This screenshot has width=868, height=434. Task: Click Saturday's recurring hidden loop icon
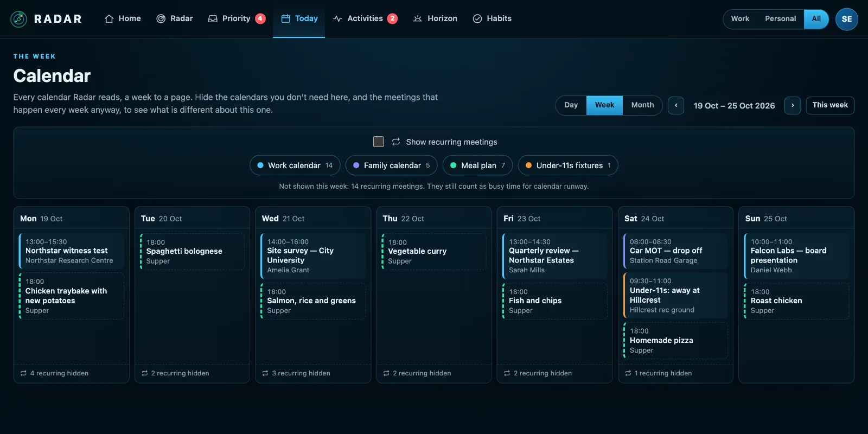(628, 373)
